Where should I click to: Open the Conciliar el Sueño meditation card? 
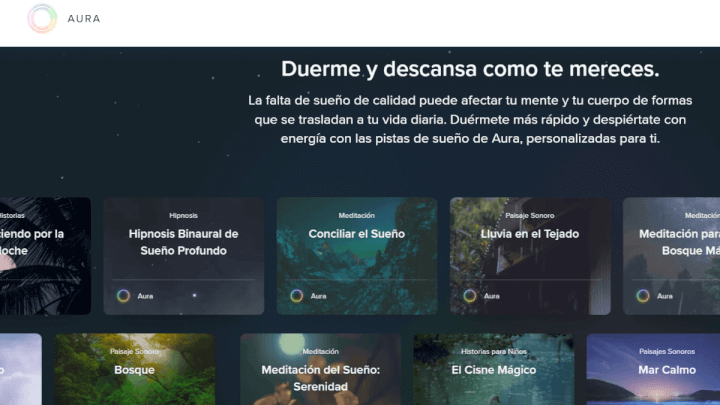pos(357,256)
